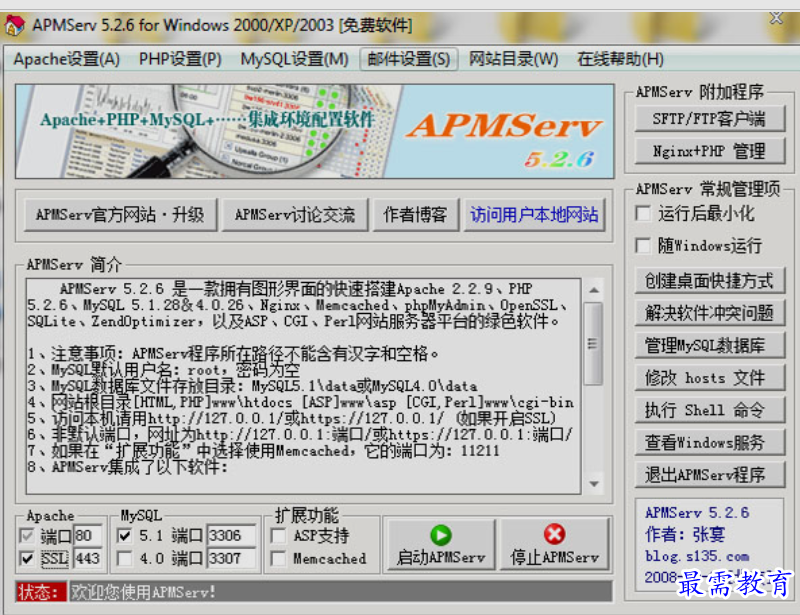Click the APMServ house icon in title bar
800x615 pixels.
pyautogui.click(x=14, y=24)
